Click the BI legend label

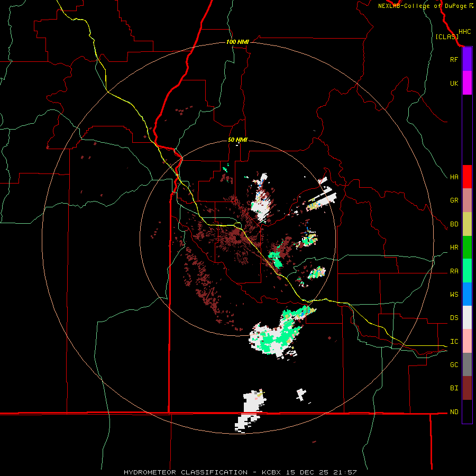click(x=454, y=388)
